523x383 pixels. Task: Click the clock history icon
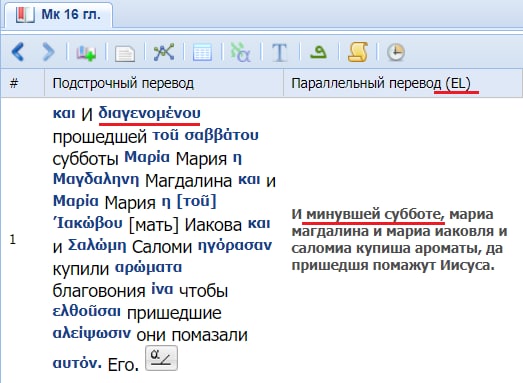point(396,52)
